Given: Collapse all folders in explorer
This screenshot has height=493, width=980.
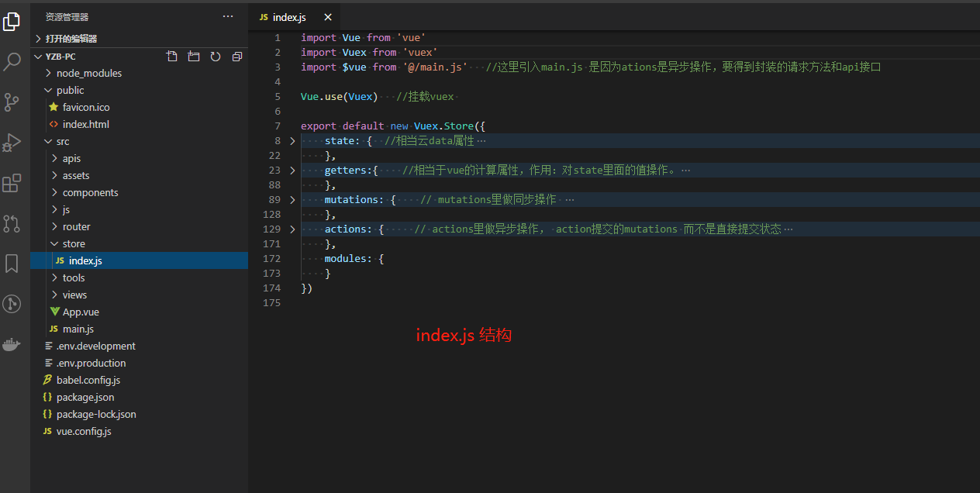Looking at the screenshot, I should [x=237, y=57].
